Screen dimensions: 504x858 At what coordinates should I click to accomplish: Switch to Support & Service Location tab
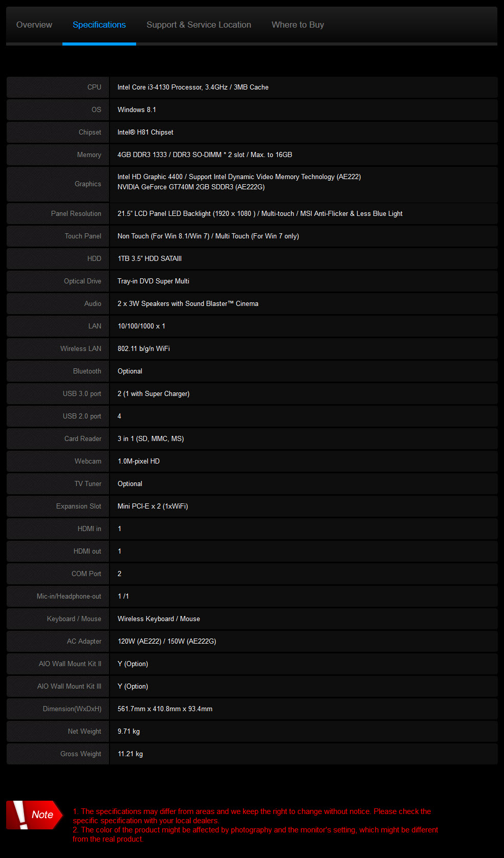(199, 25)
